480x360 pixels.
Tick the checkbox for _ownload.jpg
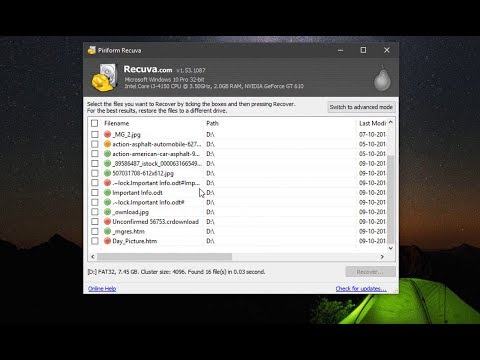(95, 212)
